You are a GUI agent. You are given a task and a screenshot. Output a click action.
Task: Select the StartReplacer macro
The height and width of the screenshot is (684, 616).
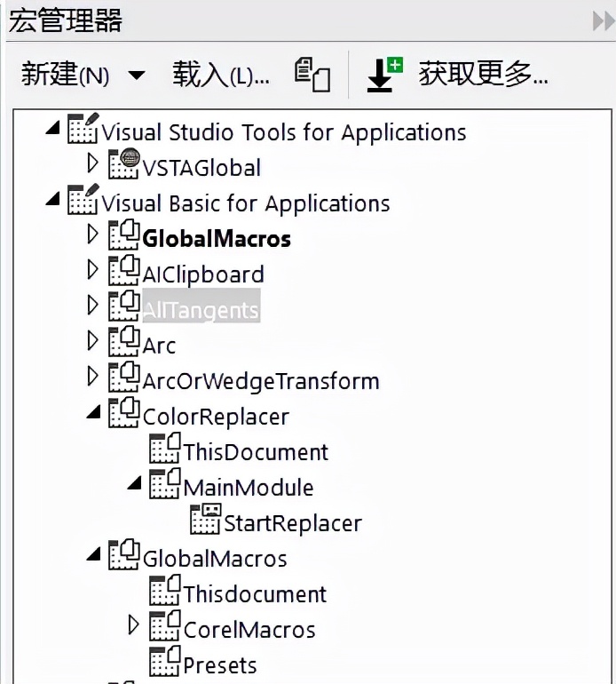(x=293, y=524)
